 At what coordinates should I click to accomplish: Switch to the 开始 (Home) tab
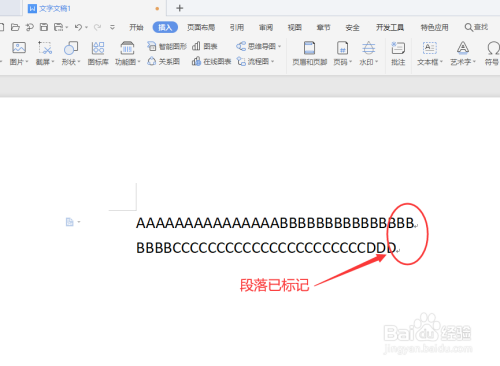(136, 27)
